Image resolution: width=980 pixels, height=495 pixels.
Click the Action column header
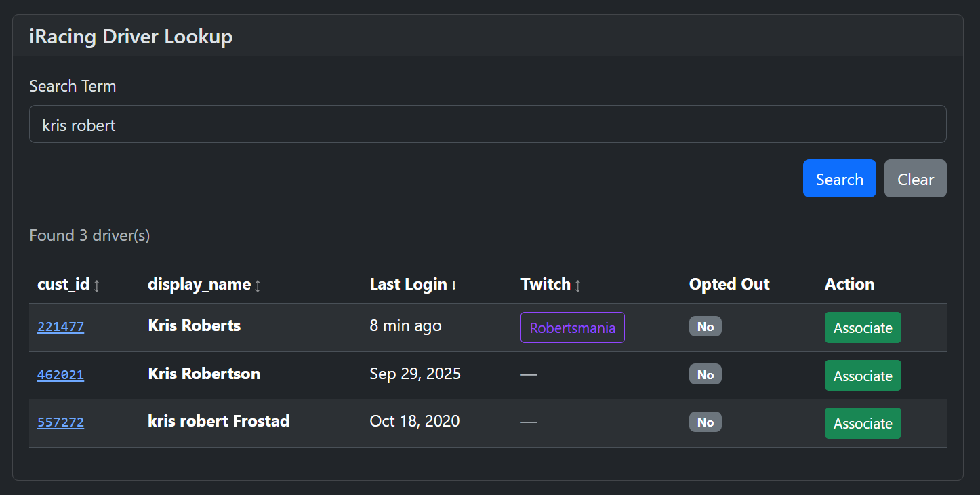point(849,284)
